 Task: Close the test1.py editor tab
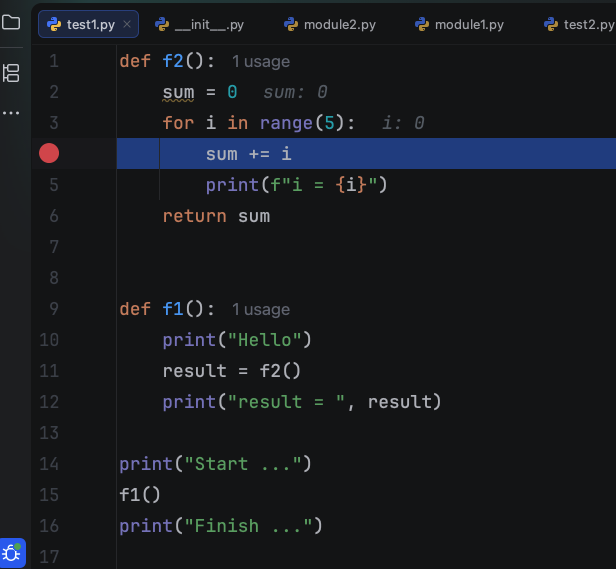coord(127,24)
